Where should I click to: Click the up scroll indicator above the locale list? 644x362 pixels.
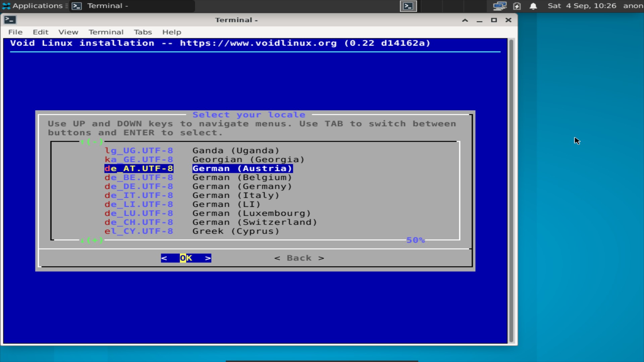click(91, 141)
